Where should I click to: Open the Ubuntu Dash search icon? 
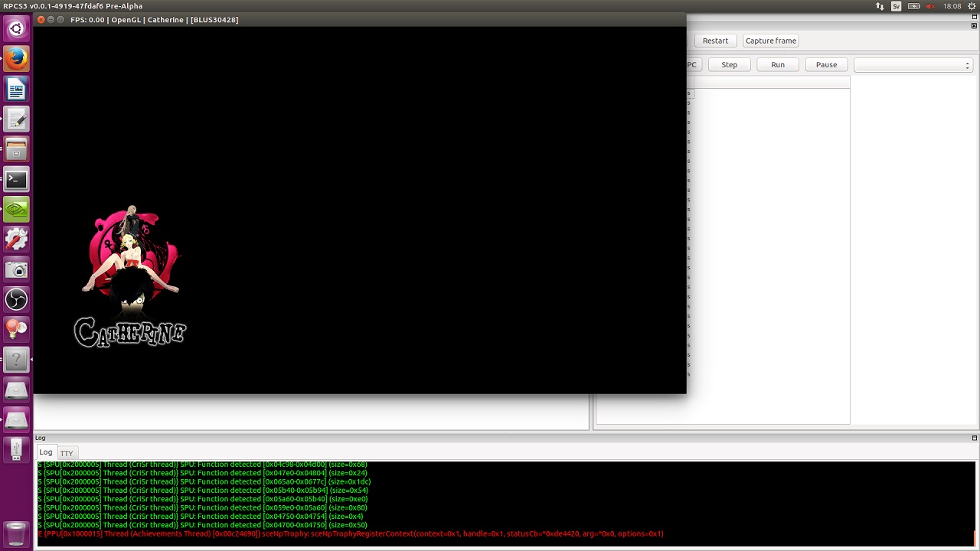[x=16, y=29]
